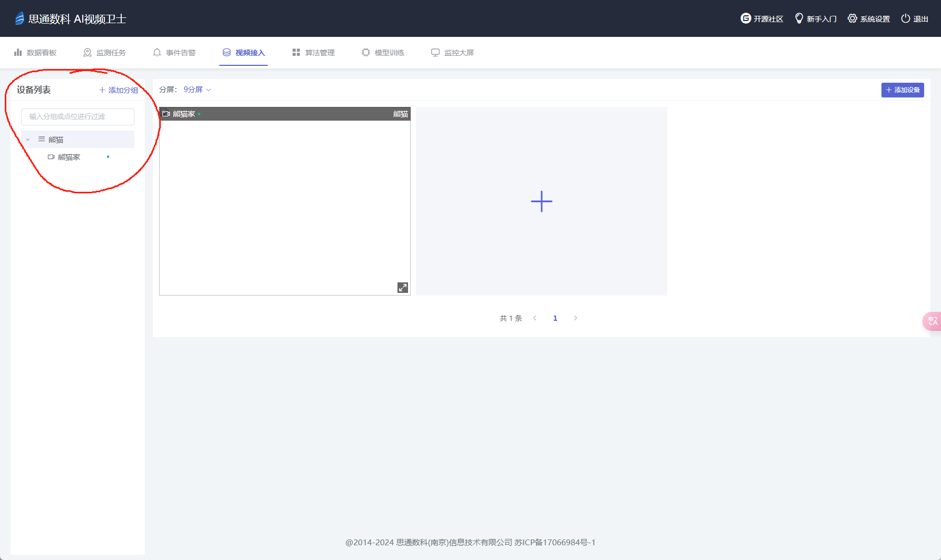Click the 苏ICP备17066984号-1 footer text
This screenshot has width=941, height=560.
(x=555, y=542)
